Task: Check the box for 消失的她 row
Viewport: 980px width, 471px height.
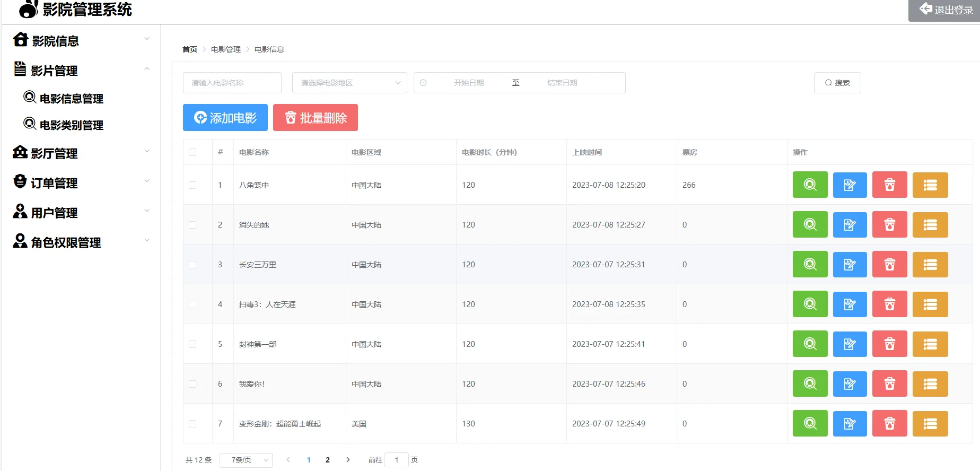Action: coord(192,225)
